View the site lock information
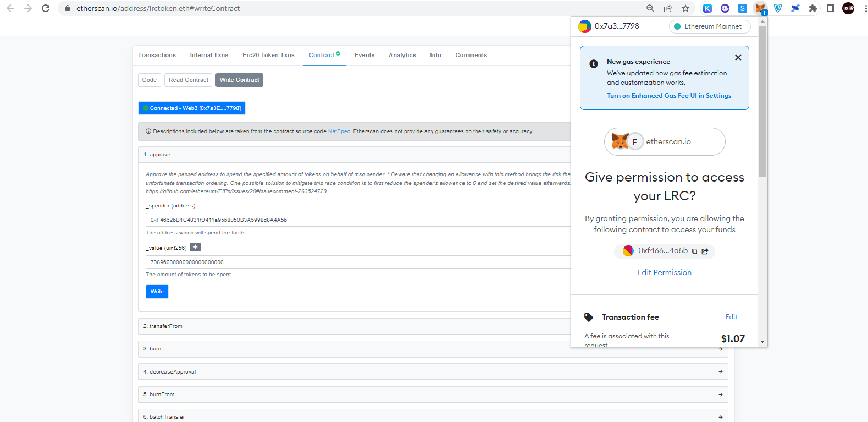The image size is (868, 422). click(68, 8)
